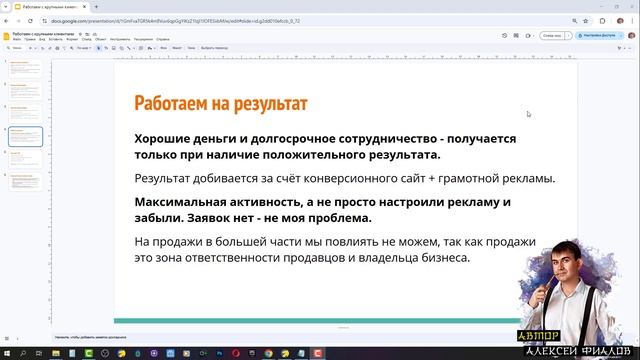
Task: Open version history clock icon
Action: (504, 36)
